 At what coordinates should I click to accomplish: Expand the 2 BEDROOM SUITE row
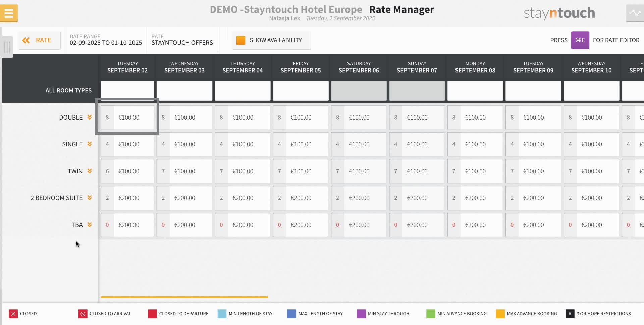[90, 198]
